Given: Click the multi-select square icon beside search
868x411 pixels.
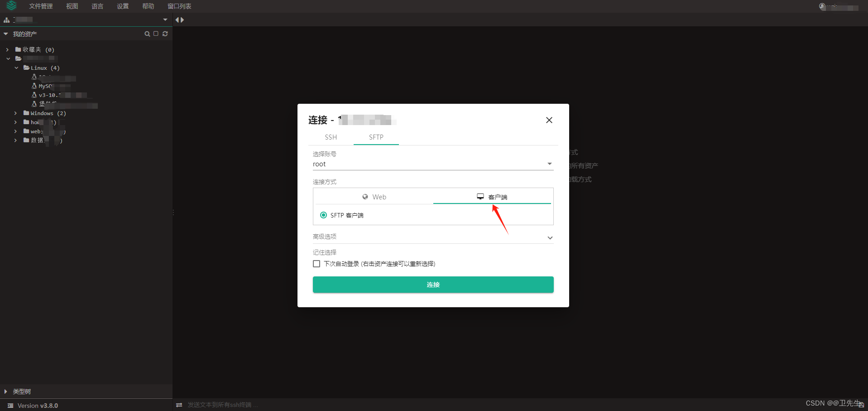Looking at the screenshot, I should [x=155, y=34].
